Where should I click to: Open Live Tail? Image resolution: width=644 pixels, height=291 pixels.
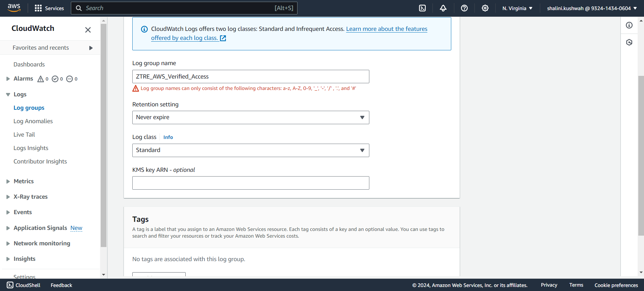(x=24, y=135)
